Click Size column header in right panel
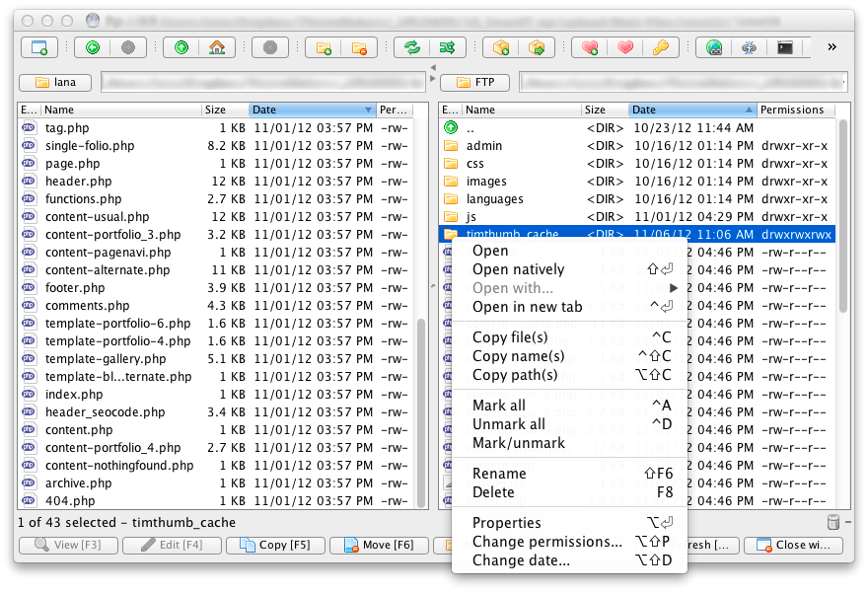 coord(605,110)
